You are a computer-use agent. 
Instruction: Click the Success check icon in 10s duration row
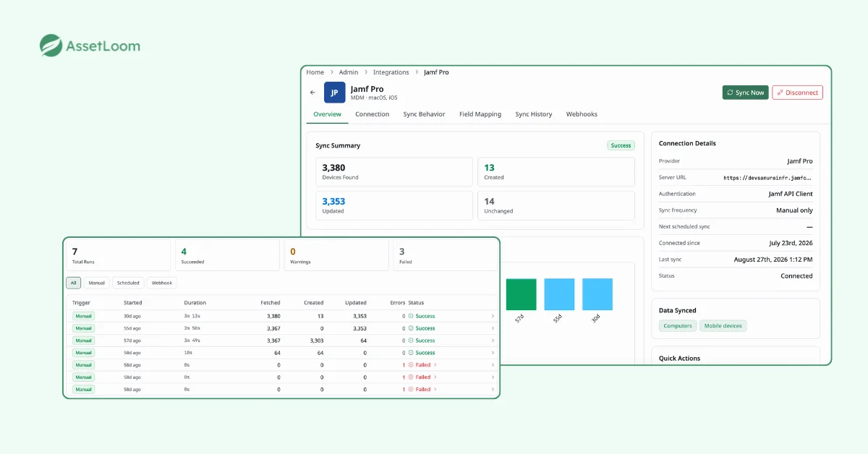[x=411, y=353]
